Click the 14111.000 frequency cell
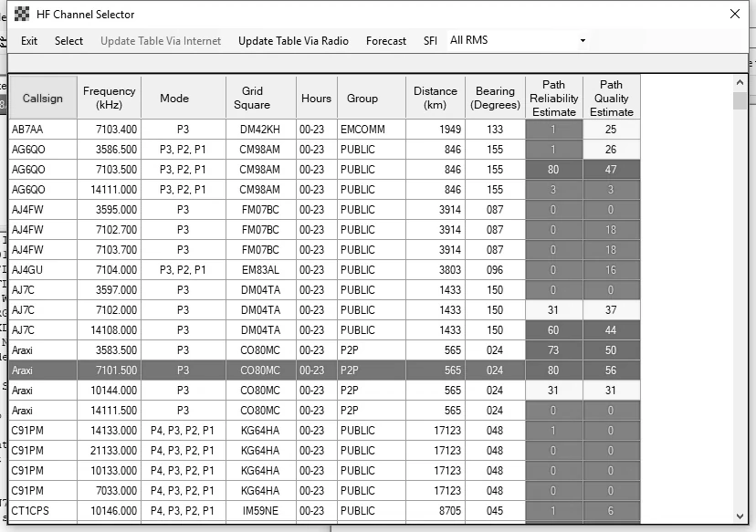Image resolution: width=756 pixels, height=532 pixels. 109,190
